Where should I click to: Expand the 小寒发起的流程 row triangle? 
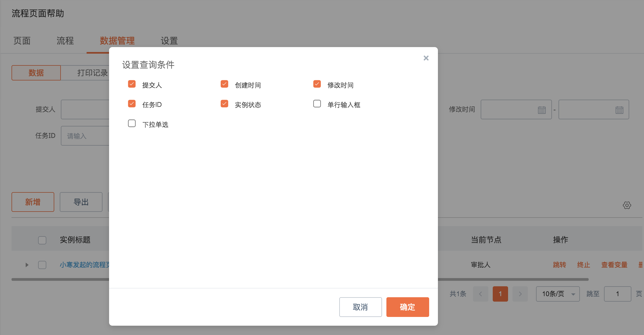27,265
